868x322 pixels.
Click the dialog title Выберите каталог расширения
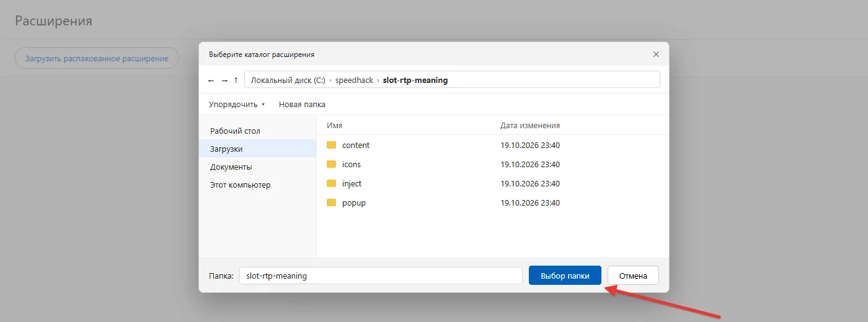(262, 54)
